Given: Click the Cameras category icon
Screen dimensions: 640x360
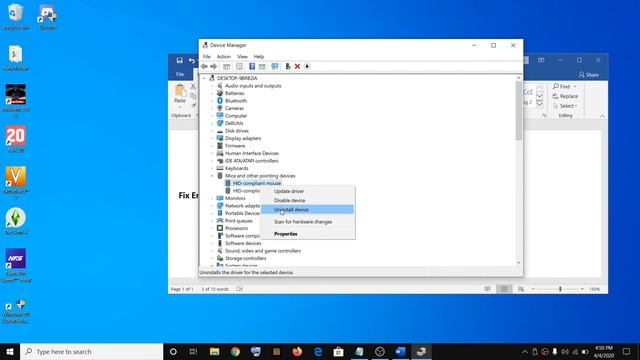Looking at the screenshot, I should 220,108.
